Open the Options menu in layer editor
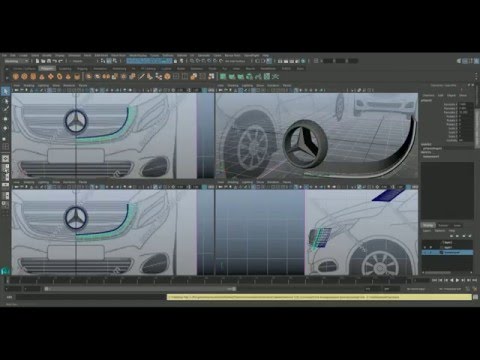Image resolution: width=480 pixels, height=360 pixels. click(440, 231)
